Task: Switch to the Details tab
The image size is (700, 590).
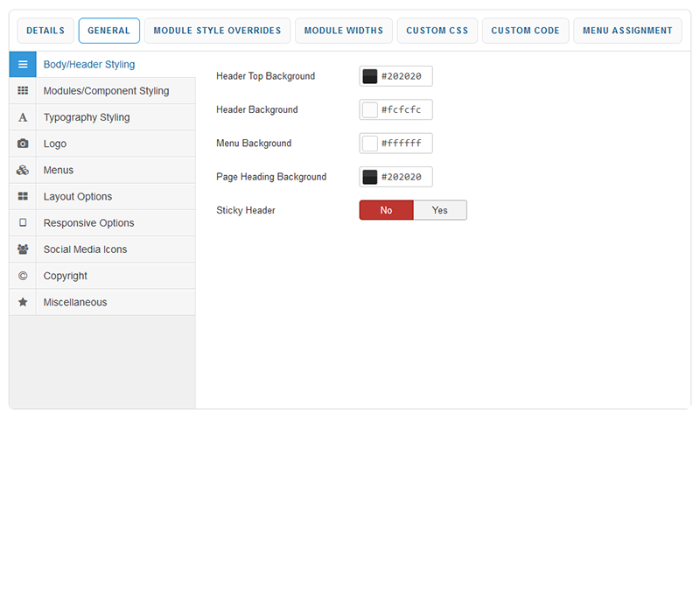Action: tap(45, 31)
